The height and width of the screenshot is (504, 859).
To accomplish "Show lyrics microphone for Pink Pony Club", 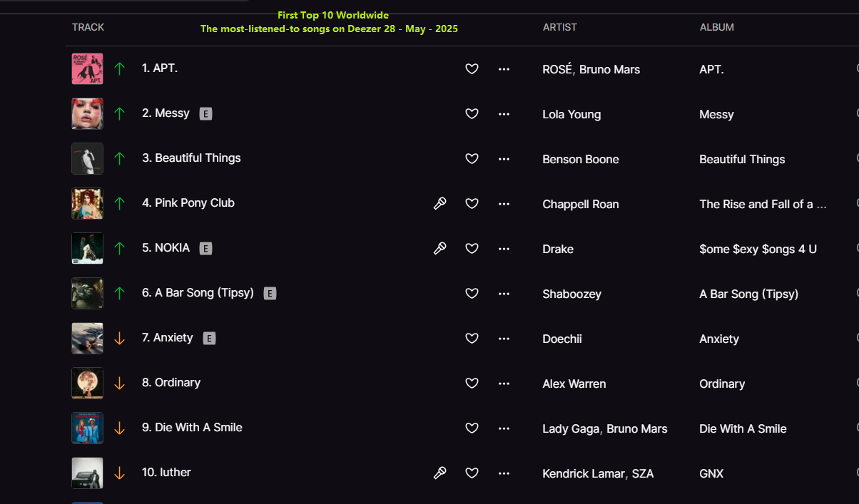I will click(x=440, y=204).
